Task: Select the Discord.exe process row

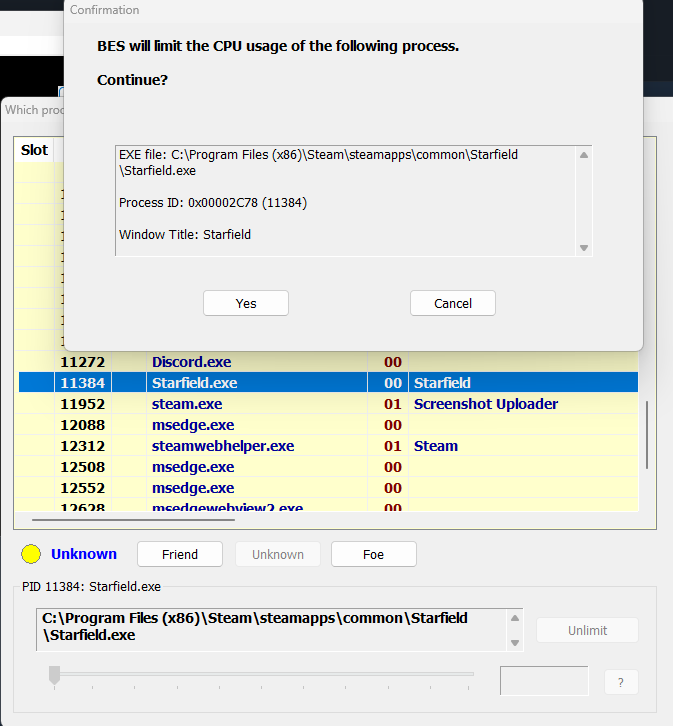Action: point(328,362)
